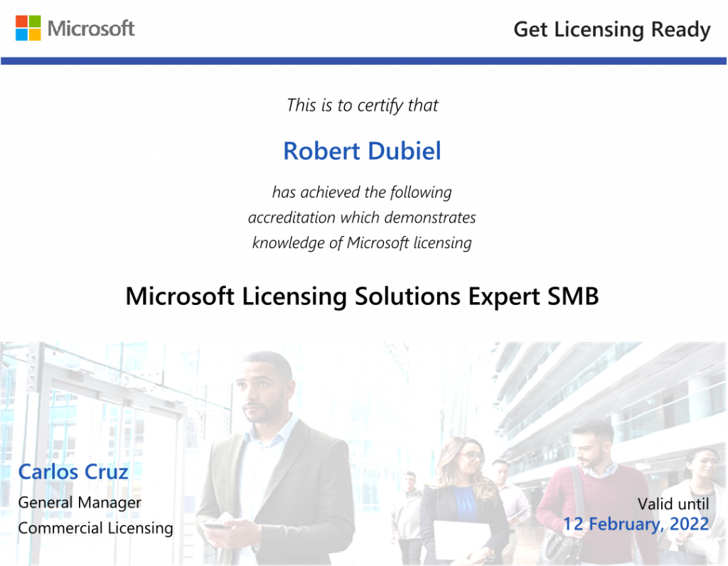Click the expiry date '12 February, 2022'
The width and height of the screenshot is (728, 566).
636,524
